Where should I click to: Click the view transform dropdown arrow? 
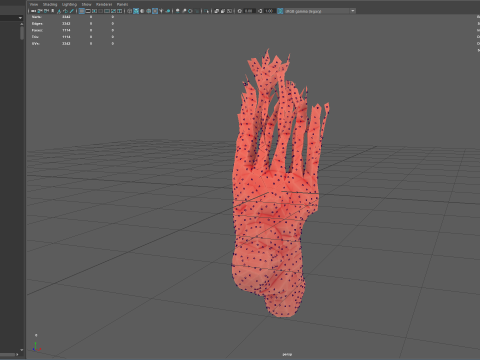click(x=353, y=11)
